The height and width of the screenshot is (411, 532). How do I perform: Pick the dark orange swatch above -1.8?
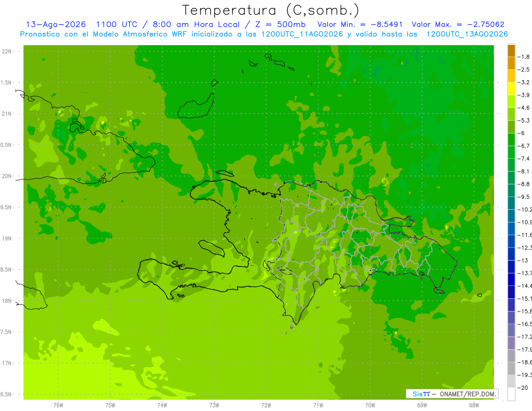511,51
